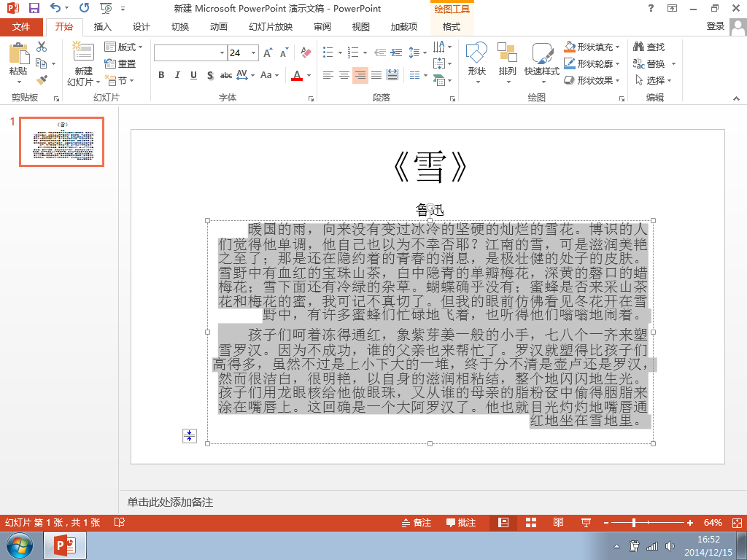Switch to Insert (插入) tab
Image resolution: width=747 pixels, height=560 pixels.
(102, 27)
